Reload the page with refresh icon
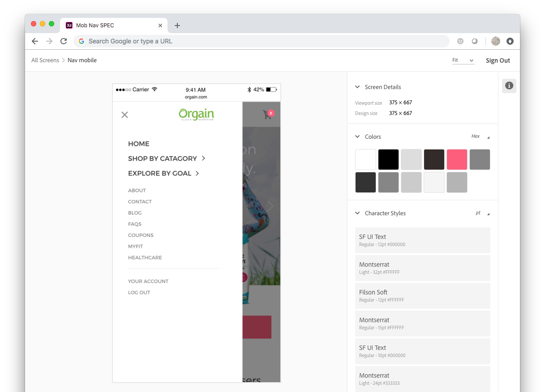545x392 pixels. 64,41
